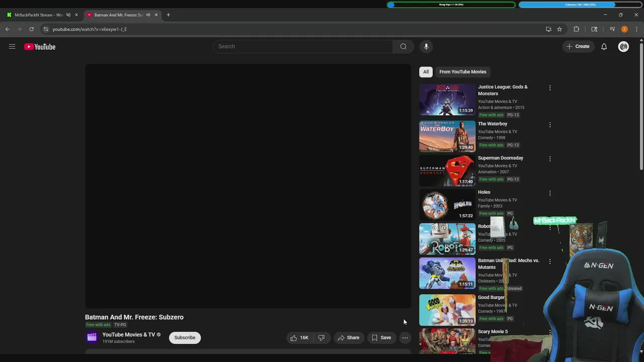Viewport: 644px width, 362px height.
Task: Click the YouTube Movies & TV channel avatar
Action: (92, 337)
